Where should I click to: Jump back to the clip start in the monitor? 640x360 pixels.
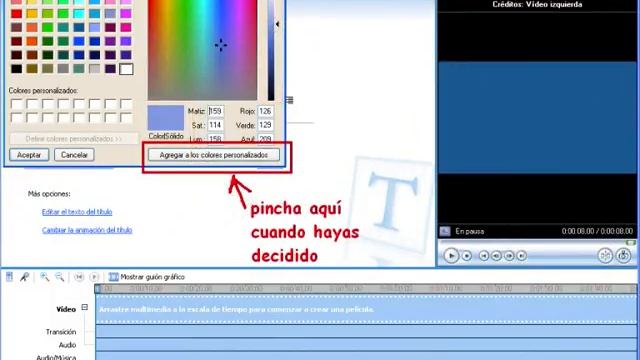tap(484, 256)
